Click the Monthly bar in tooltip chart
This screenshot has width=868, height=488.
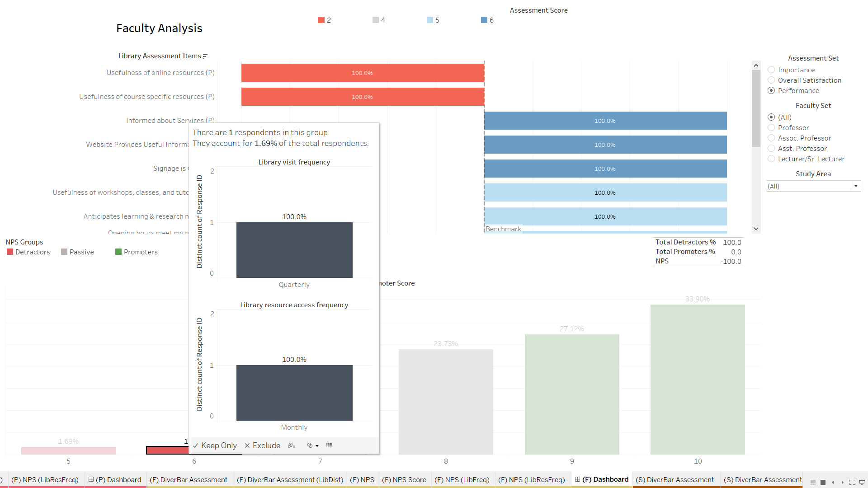click(294, 393)
